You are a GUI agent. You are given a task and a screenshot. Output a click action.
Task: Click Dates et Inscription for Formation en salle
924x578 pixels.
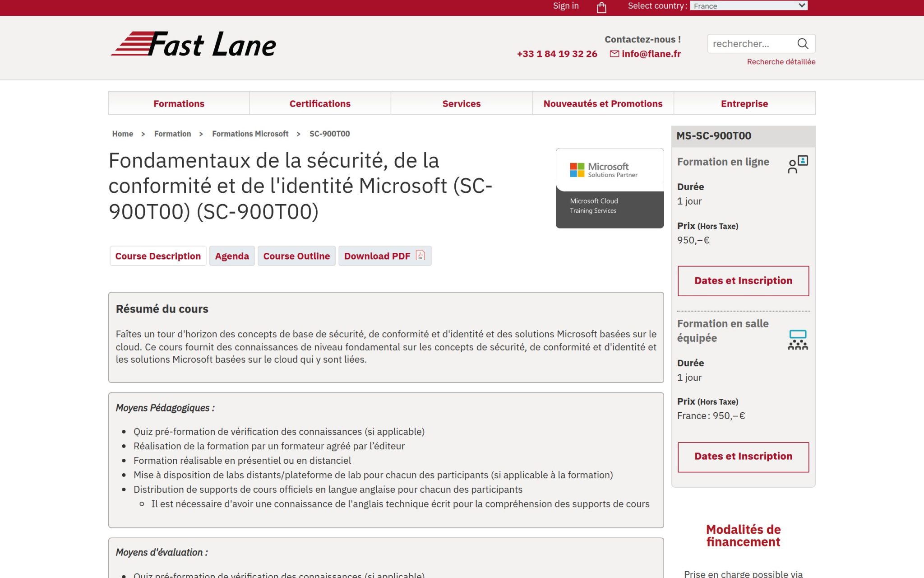click(x=743, y=457)
